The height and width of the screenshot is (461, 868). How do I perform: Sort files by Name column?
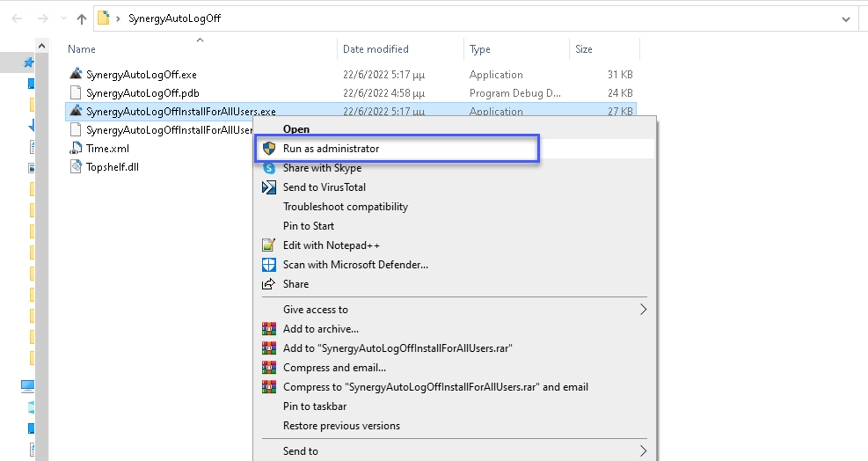(x=82, y=48)
